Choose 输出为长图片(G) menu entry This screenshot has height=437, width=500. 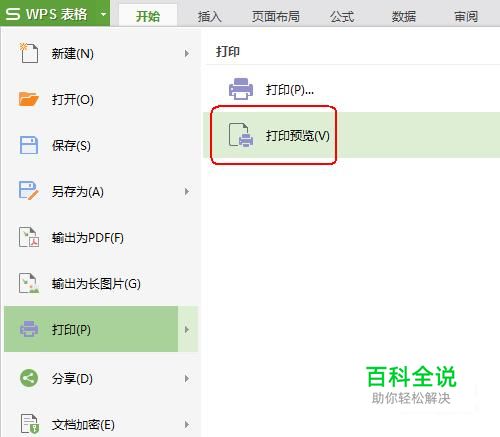click(x=101, y=283)
